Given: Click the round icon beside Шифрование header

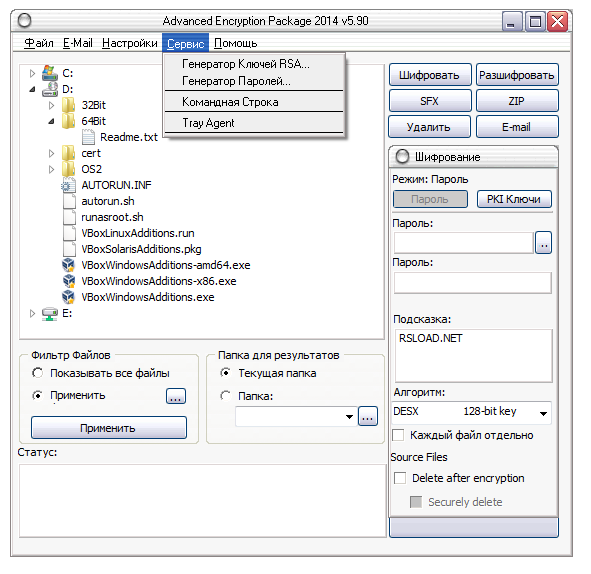Looking at the screenshot, I should click(x=403, y=156).
